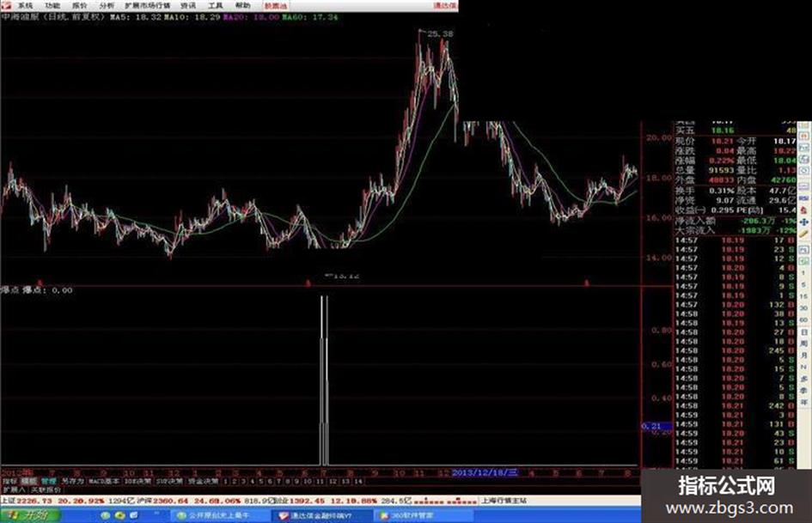812x523 pixels.
Task: Click the 另存为 tab below the chart
Action: point(72,481)
